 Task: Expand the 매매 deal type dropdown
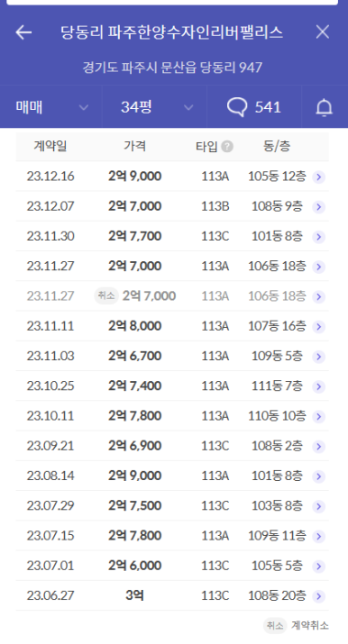pos(51,107)
